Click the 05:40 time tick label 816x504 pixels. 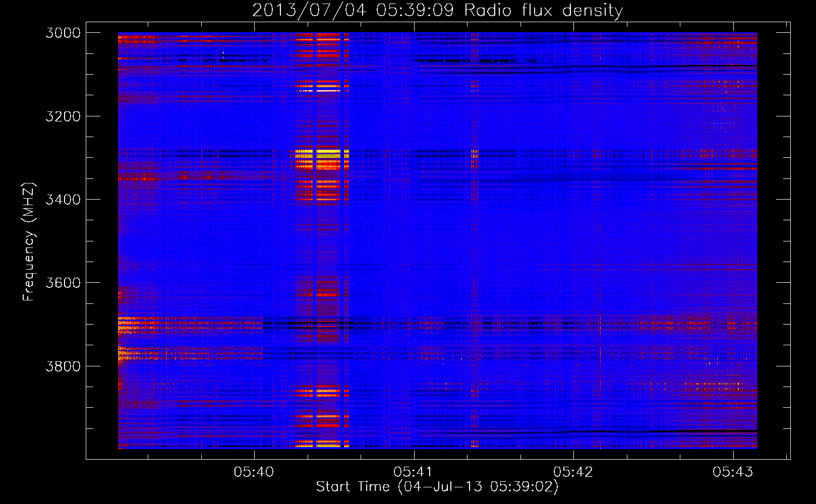coord(254,472)
